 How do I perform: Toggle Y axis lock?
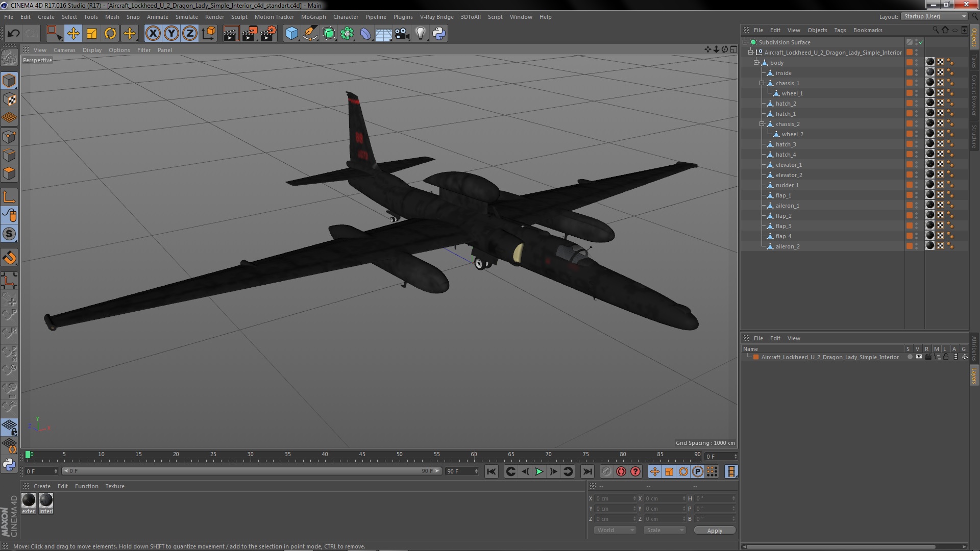coord(171,34)
